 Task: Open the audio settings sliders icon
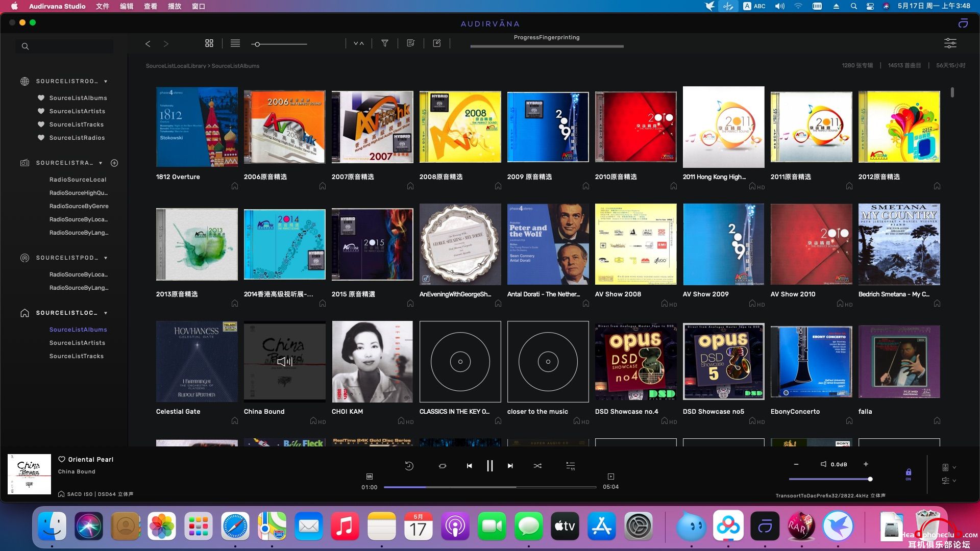950,43
